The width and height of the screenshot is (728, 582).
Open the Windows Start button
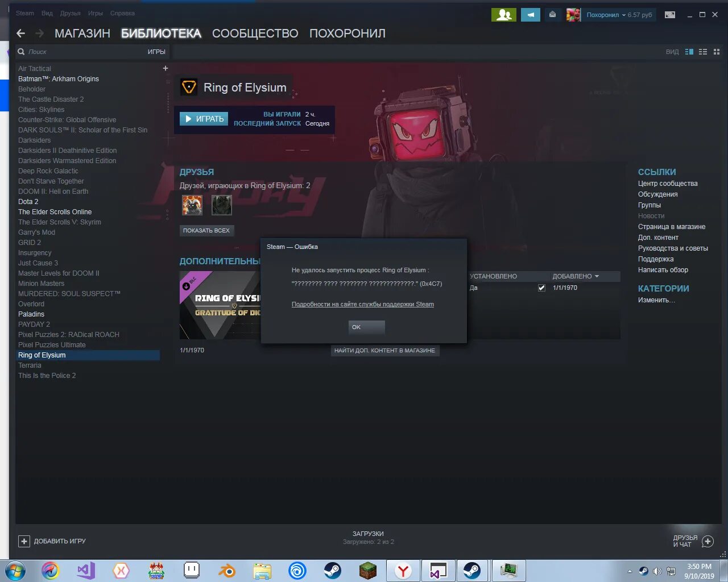click(15, 570)
